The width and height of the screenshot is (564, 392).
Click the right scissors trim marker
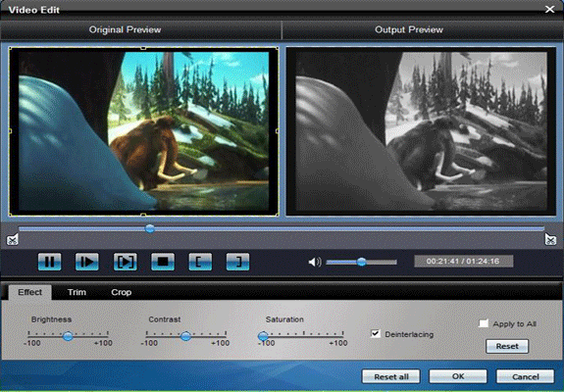click(x=550, y=239)
